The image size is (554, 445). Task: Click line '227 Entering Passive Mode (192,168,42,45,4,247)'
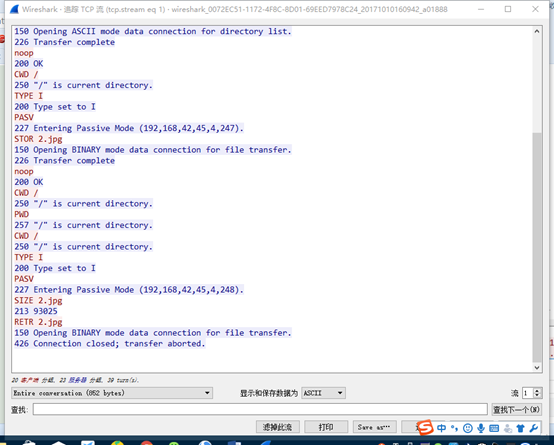point(129,128)
